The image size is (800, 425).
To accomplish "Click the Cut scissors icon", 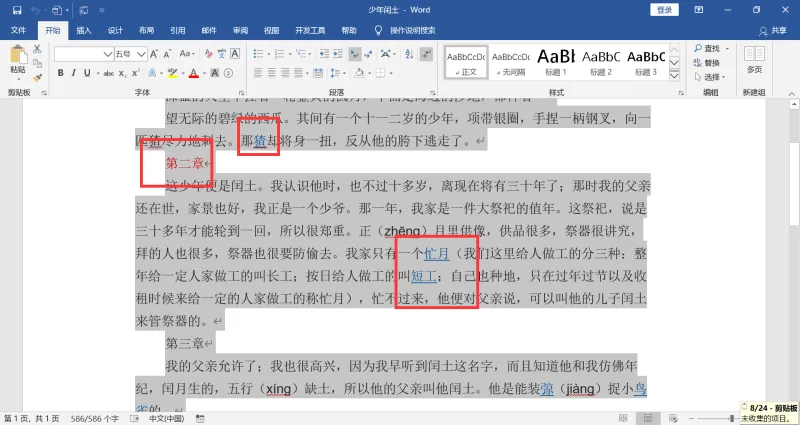I will (37, 49).
